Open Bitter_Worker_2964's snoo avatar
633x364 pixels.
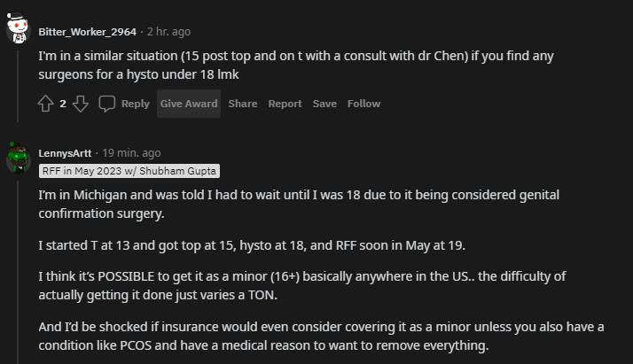(18, 31)
